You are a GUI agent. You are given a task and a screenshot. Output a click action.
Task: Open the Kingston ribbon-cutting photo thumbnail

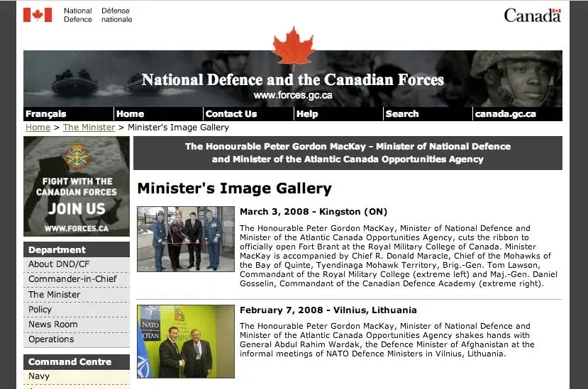point(186,239)
